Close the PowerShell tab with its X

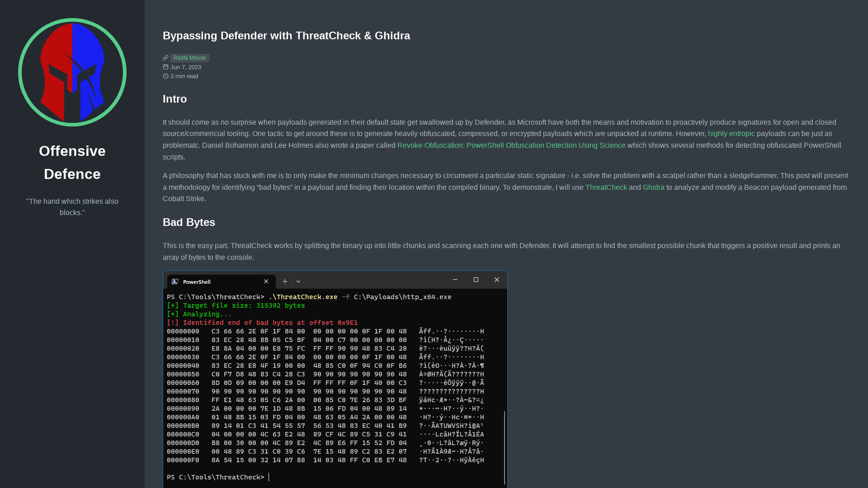click(x=266, y=282)
